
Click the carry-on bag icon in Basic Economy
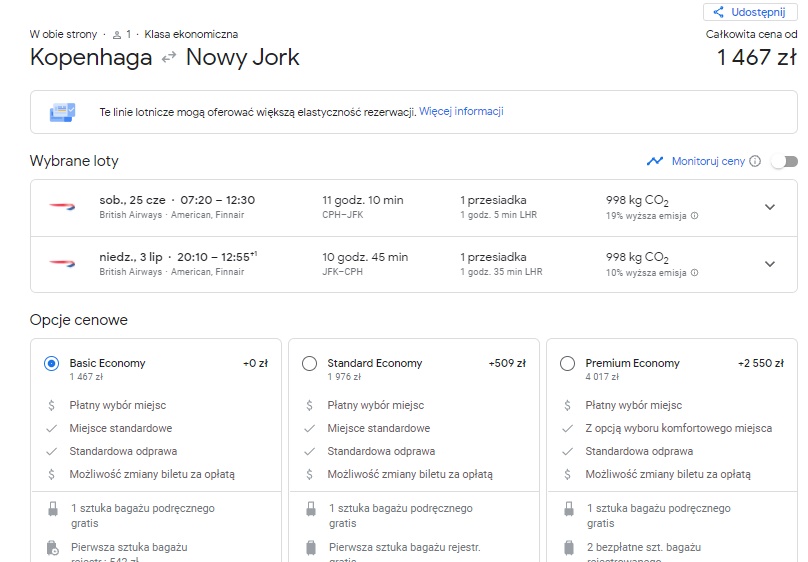[53, 509]
